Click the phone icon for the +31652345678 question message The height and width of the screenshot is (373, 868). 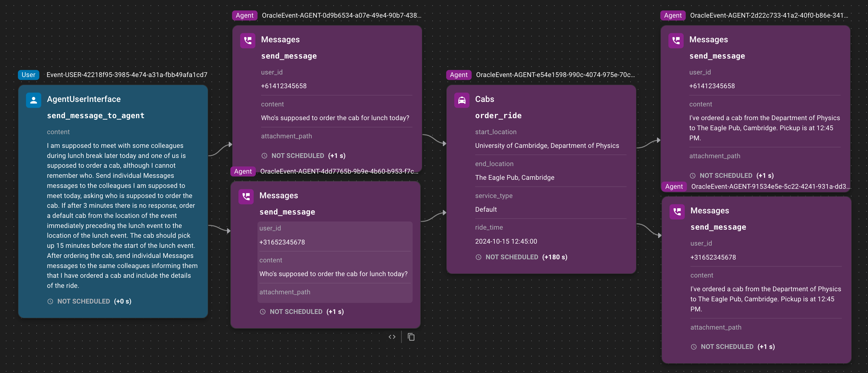[x=246, y=196]
